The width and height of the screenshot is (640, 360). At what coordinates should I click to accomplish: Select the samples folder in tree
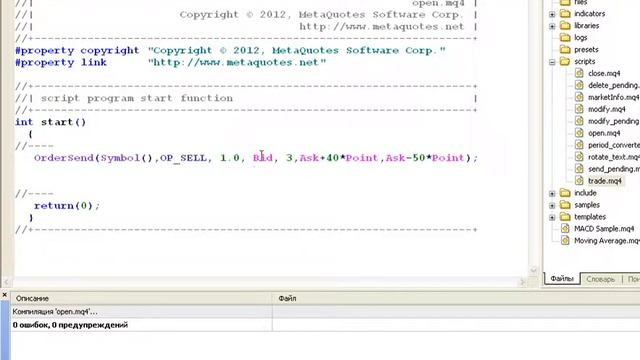tap(587, 205)
